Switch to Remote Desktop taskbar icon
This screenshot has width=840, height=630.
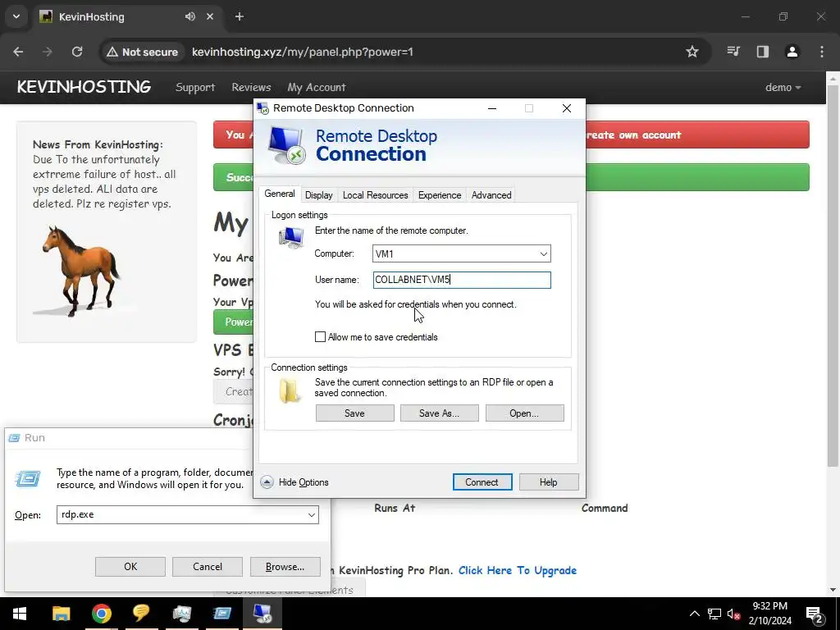tap(262, 614)
